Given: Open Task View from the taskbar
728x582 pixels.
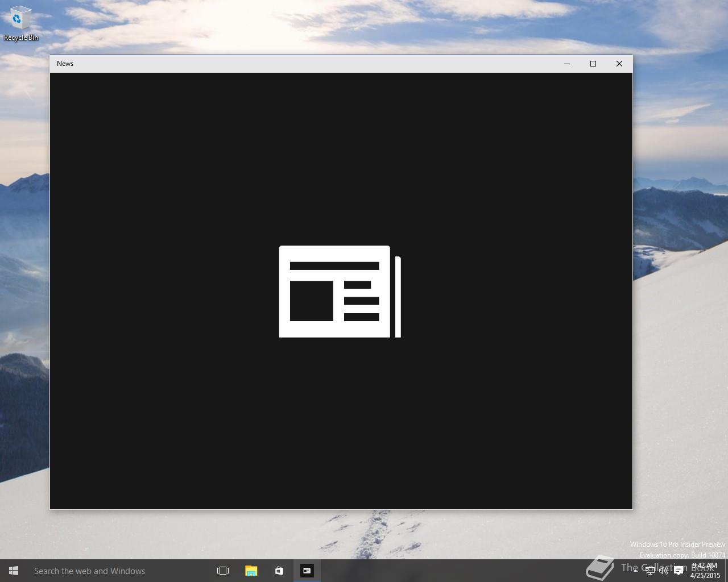Looking at the screenshot, I should pos(223,571).
